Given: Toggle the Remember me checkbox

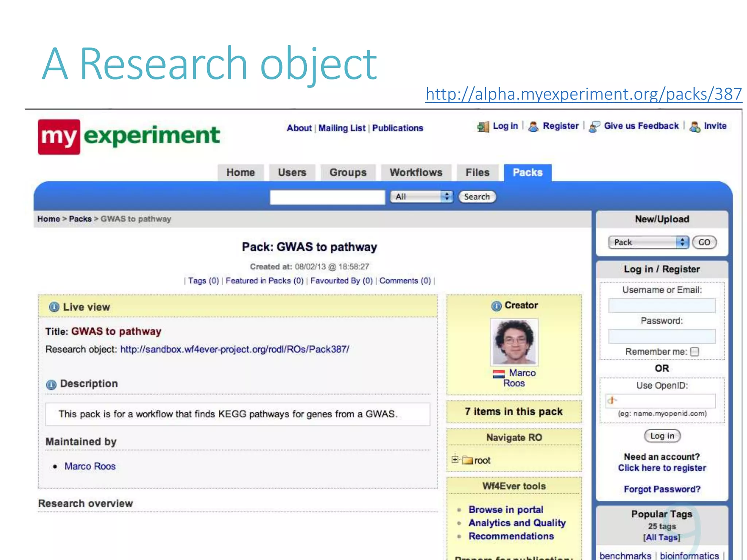Looking at the screenshot, I should [x=695, y=352].
